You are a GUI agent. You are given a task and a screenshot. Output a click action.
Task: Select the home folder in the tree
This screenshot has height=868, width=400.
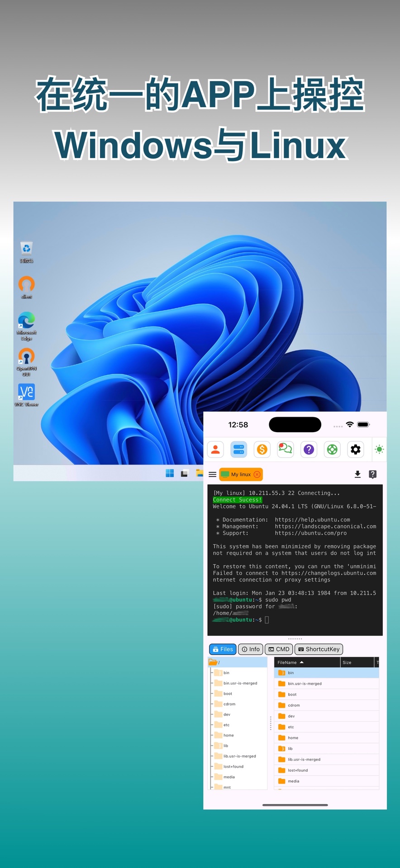coord(229,736)
